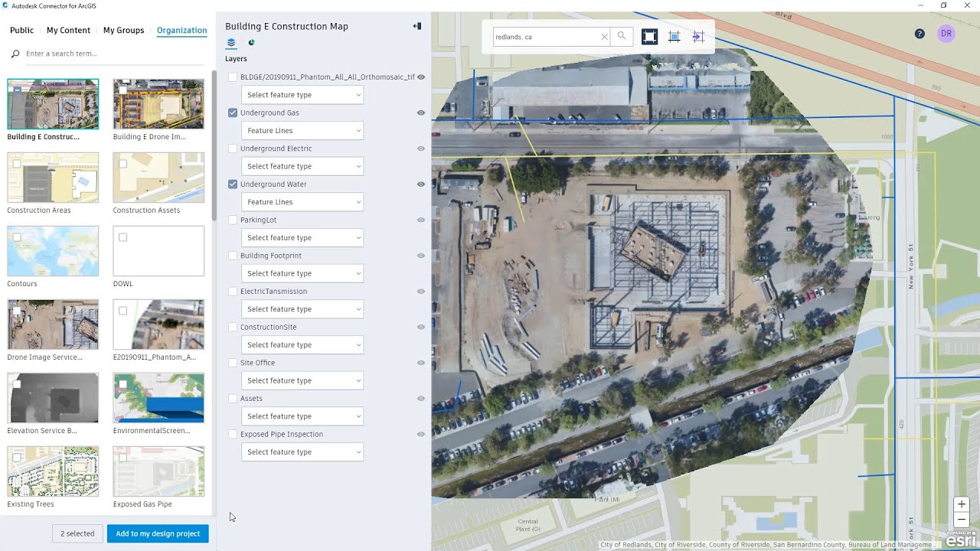Uncheck the Underground Gas layer checkbox

point(233,112)
